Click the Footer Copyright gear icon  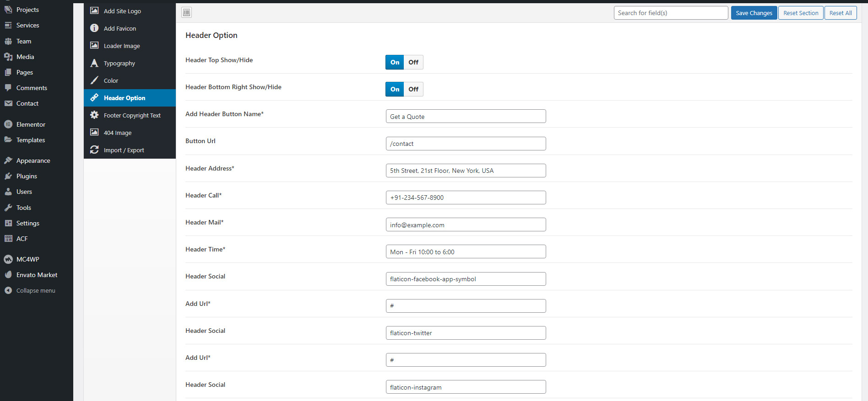[x=94, y=115]
